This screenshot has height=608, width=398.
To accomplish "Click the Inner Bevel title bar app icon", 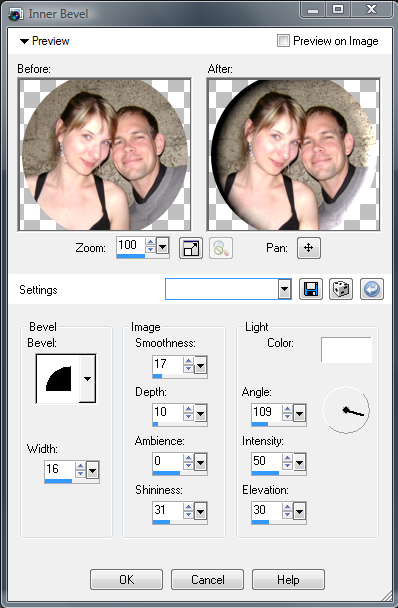I will tap(16, 14).
